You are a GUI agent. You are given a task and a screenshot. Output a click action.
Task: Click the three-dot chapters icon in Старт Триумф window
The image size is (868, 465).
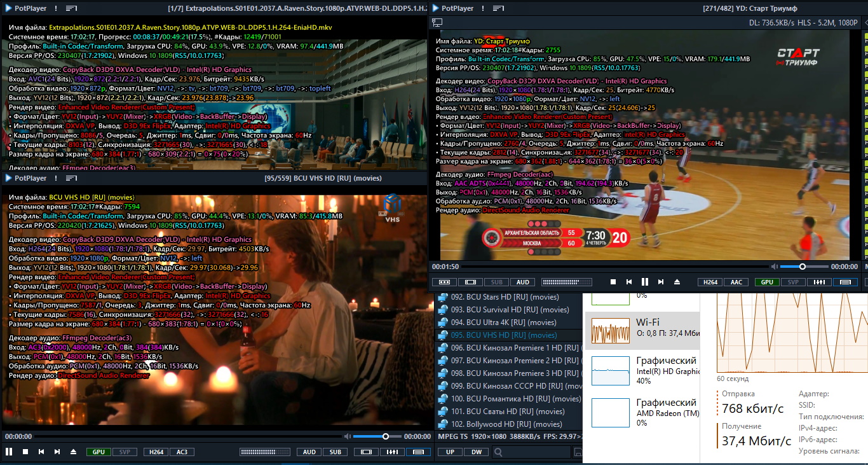click(444, 282)
